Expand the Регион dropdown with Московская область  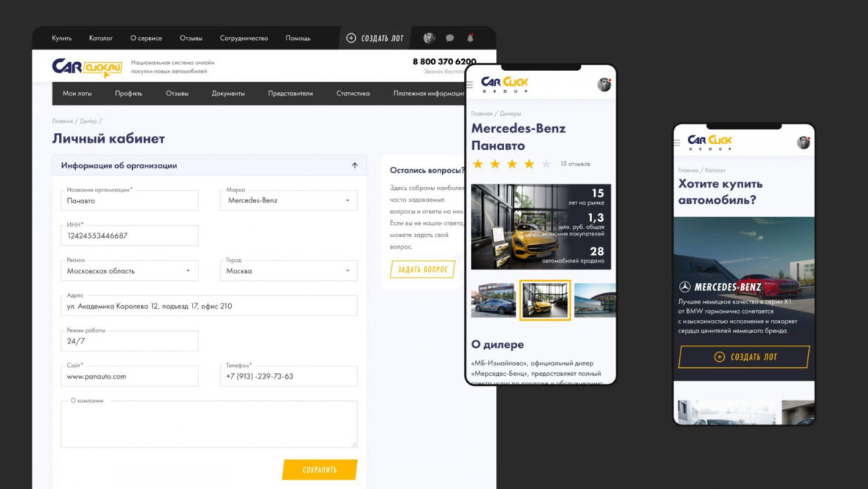pos(129,271)
